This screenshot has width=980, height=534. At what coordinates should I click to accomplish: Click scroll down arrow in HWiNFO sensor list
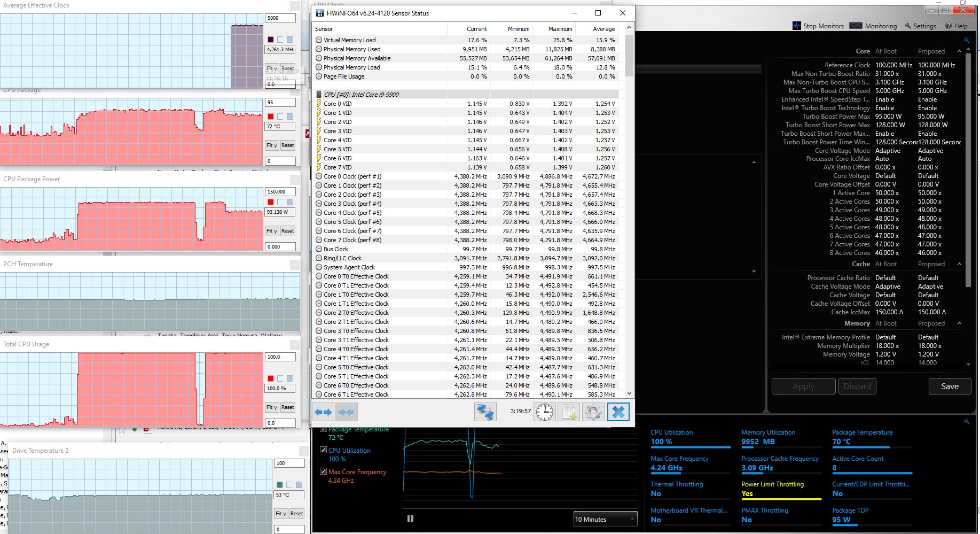tap(630, 393)
